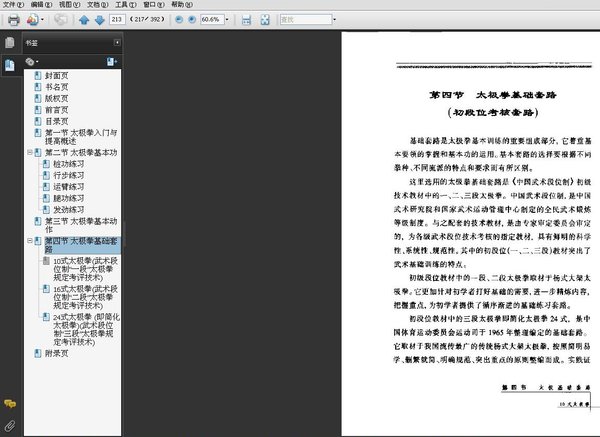The image size is (600, 437).
Task: Open the Attachments paperclip icon
Action: (10, 426)
